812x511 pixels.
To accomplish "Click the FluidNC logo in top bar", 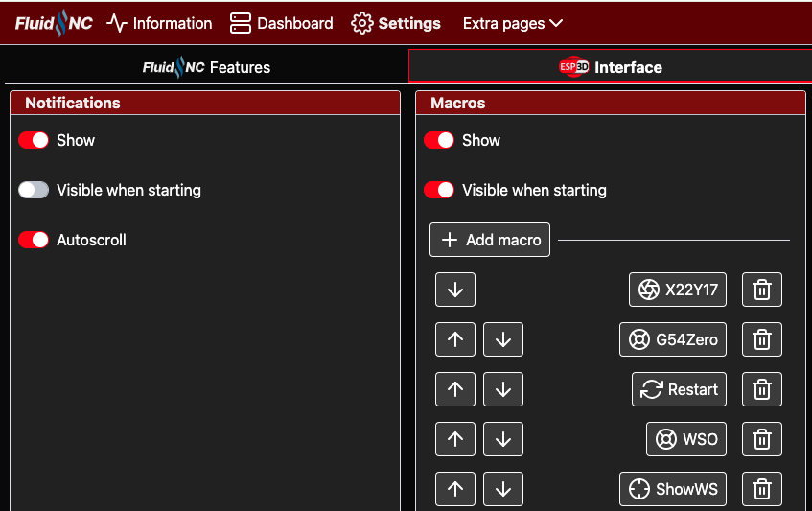I will [x=54, y=23].
